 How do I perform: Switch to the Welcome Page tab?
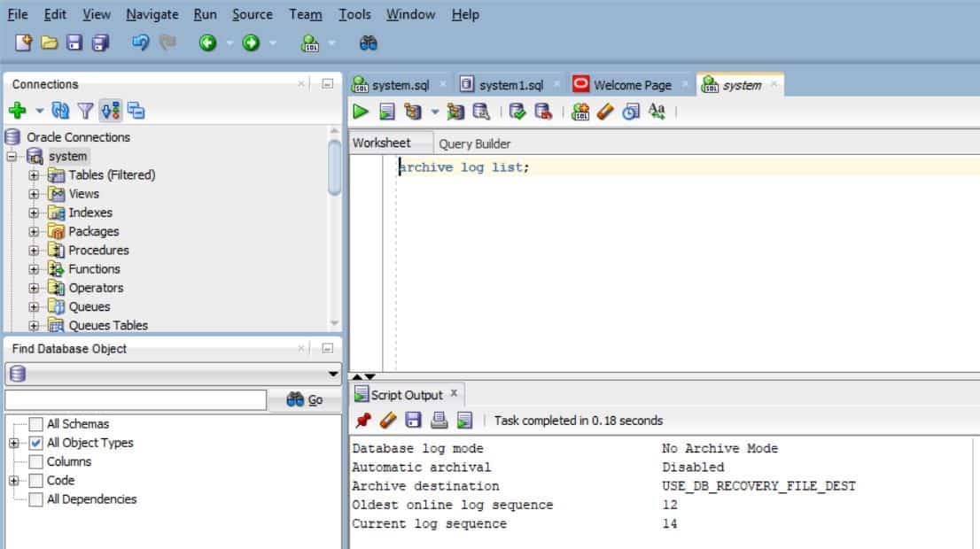tap(631, 84)
